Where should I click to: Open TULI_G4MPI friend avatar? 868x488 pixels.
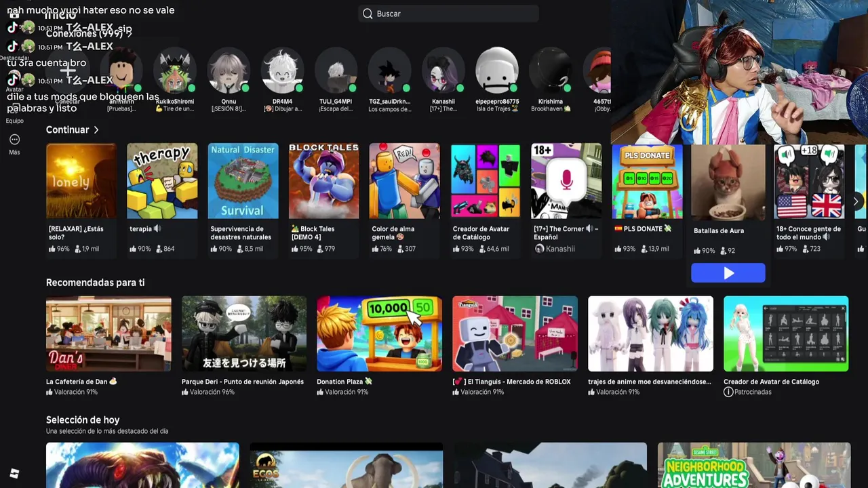point(336,70)
